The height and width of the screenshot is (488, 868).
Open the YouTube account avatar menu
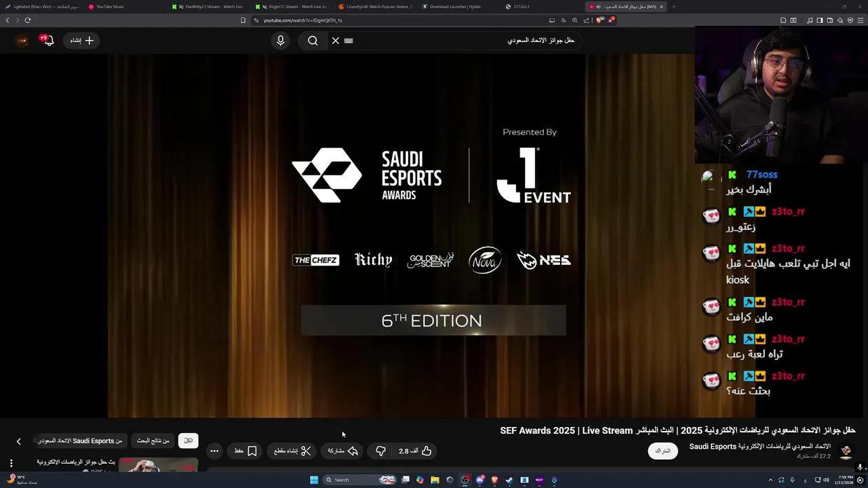point(22,41)
